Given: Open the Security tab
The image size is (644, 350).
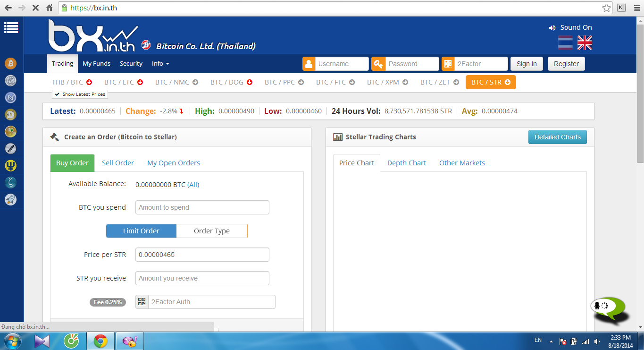Looking at the screenshot, I should coord(131,64).
